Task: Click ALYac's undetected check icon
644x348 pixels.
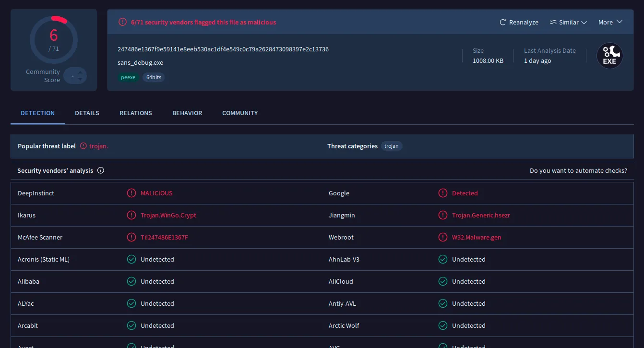Action: 131,303
